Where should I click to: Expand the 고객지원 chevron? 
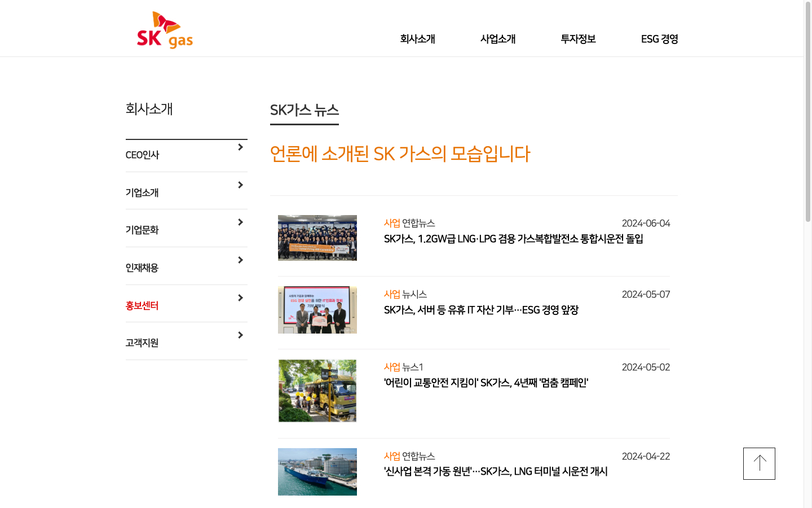(x=240, y=335)
